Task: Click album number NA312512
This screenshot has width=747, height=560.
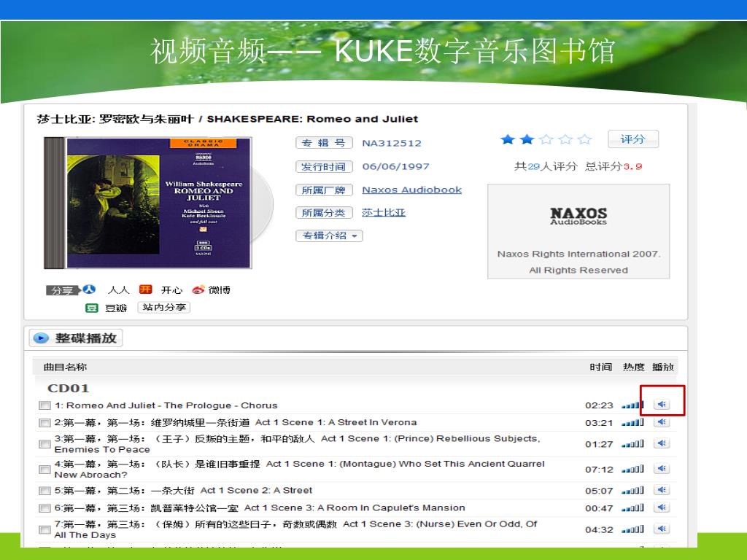Action: tap(392, 144)
